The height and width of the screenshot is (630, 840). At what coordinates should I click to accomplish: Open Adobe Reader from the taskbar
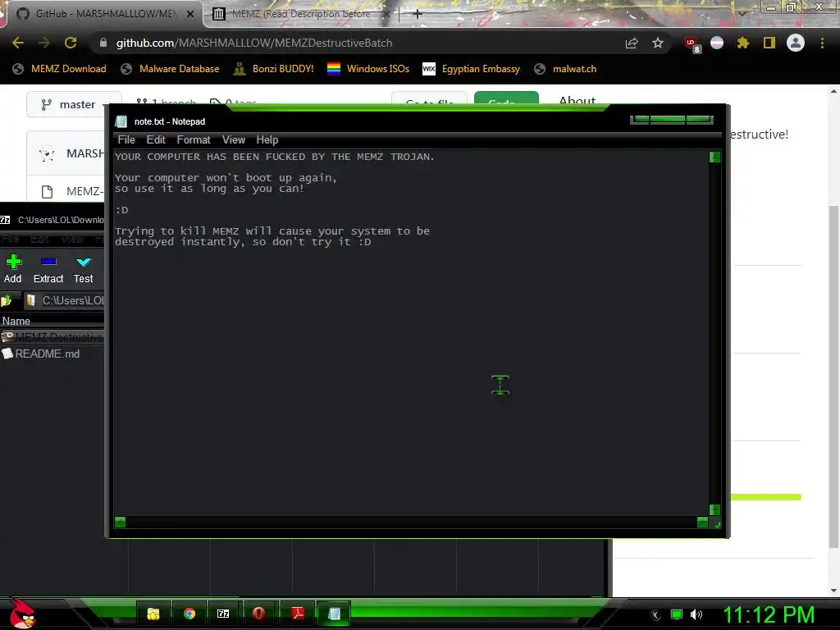tap(298, 614)
